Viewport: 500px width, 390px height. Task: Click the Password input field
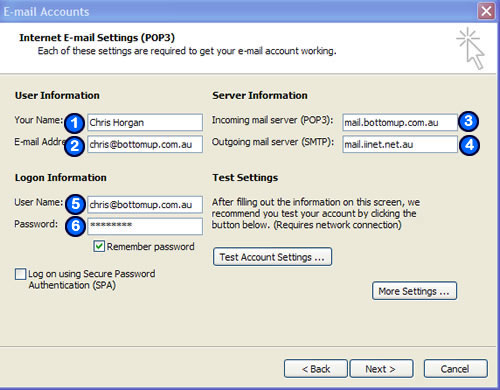tap(145, 226)
